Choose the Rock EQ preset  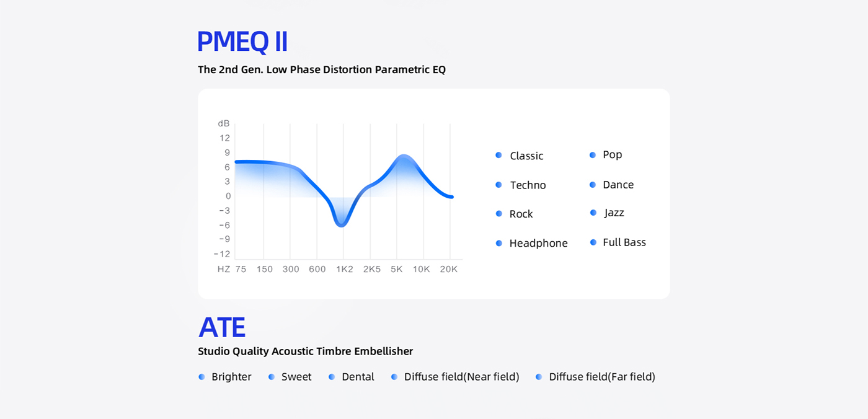[521, 214]
